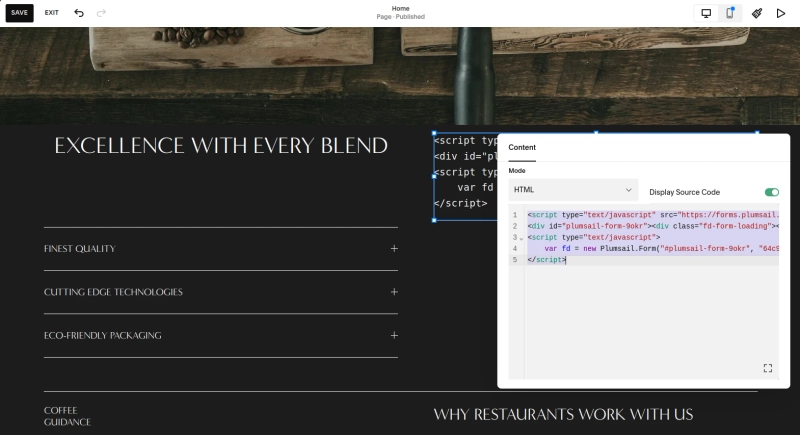Click the div plumsail-form-9okr code line
The width and height of the screenshot is (800, 435).
click(653, 226)
